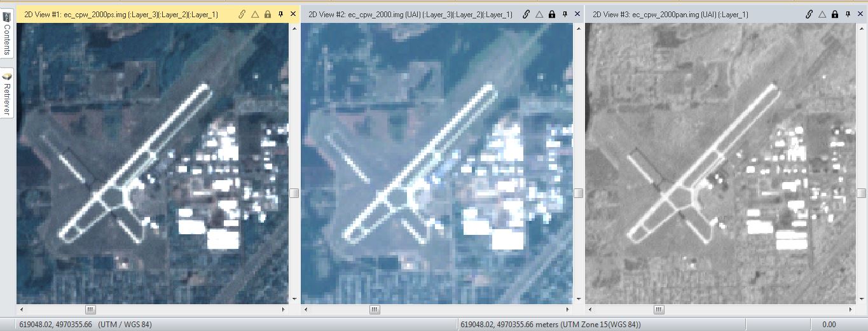868x331 pixels.
Task: Click the scroll-down arrow in View #1
Action: point(294,299)
